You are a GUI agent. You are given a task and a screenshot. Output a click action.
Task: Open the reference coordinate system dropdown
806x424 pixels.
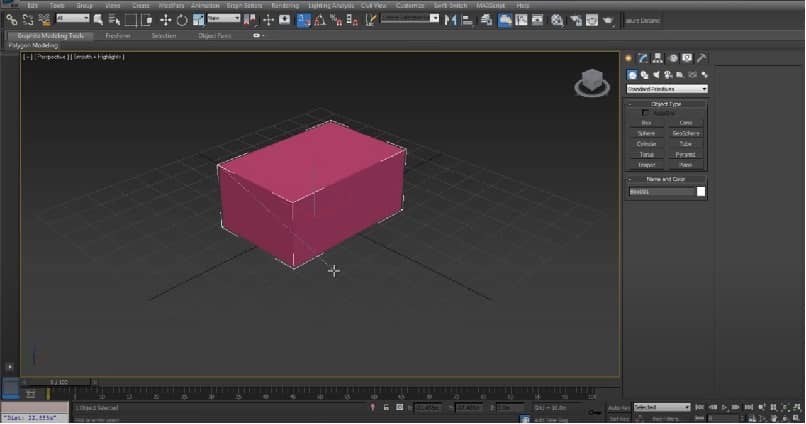coord(224,18)
